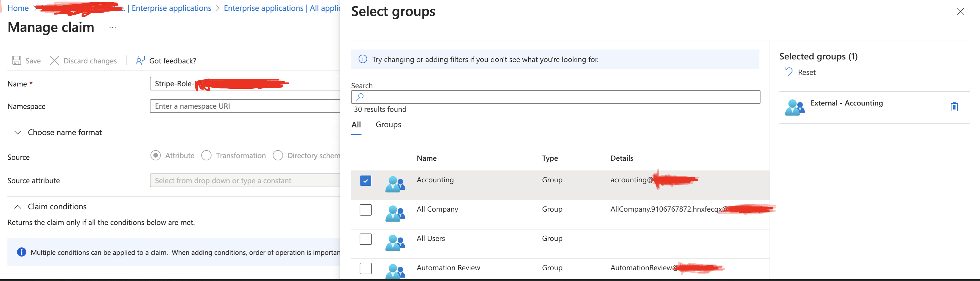Check the All Users group checkbox

point(366,239)
